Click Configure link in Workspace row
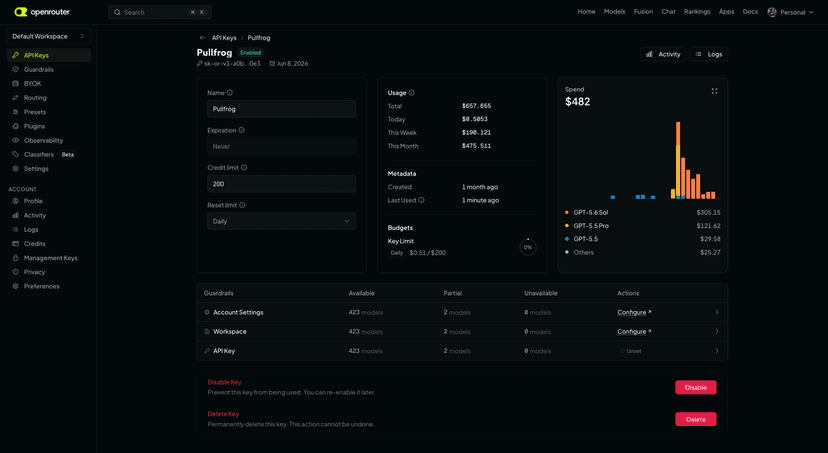This screenshot has width=828, height=453. (x=634, y=332)
